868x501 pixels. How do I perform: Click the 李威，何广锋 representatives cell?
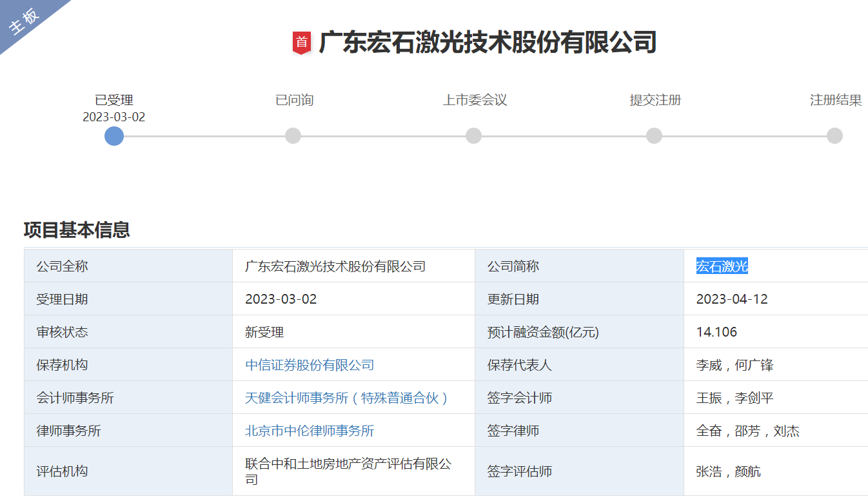pyautogui.click(x=776, y=365)
